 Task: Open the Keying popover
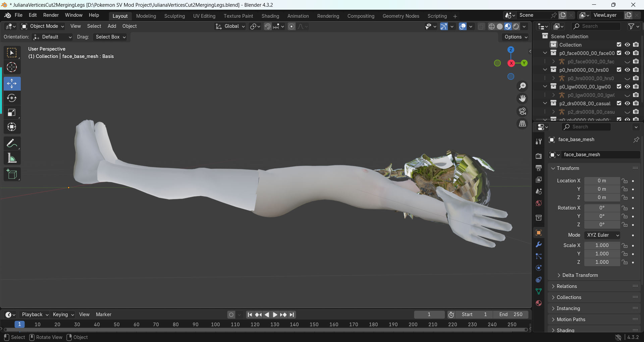[63, 315]
